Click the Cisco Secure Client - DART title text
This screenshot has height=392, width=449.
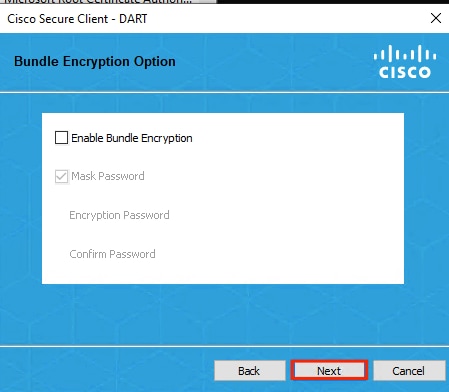[x=77, y=19]
